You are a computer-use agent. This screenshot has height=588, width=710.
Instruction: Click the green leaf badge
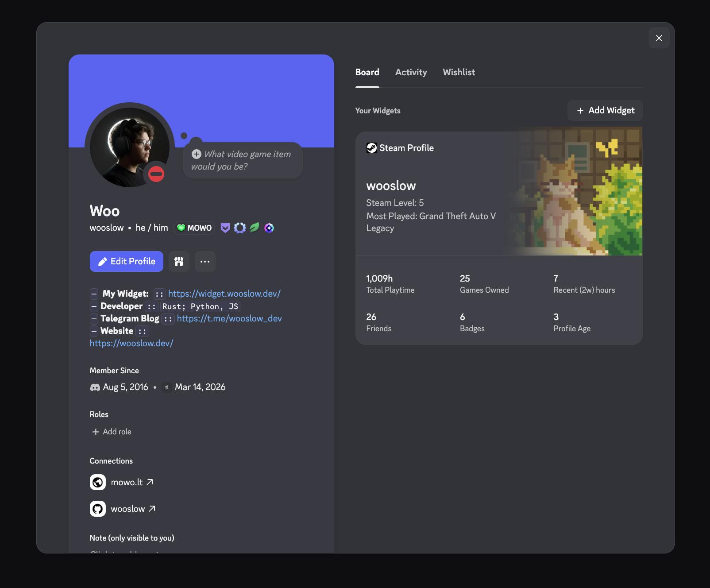[x=254, y=228]
